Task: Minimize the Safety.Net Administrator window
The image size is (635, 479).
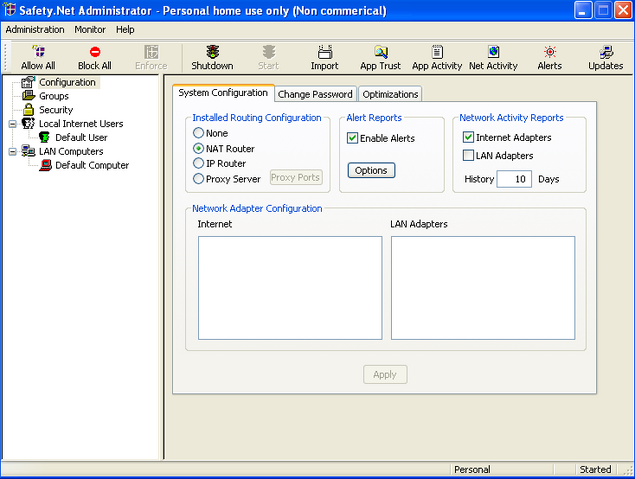Action: [583, 10]
